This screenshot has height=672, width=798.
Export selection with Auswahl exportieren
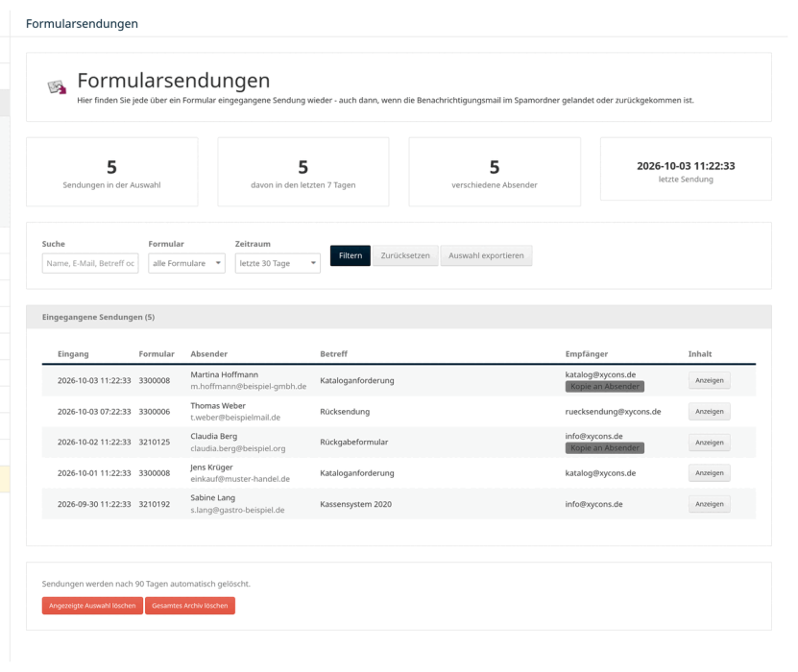486,255
